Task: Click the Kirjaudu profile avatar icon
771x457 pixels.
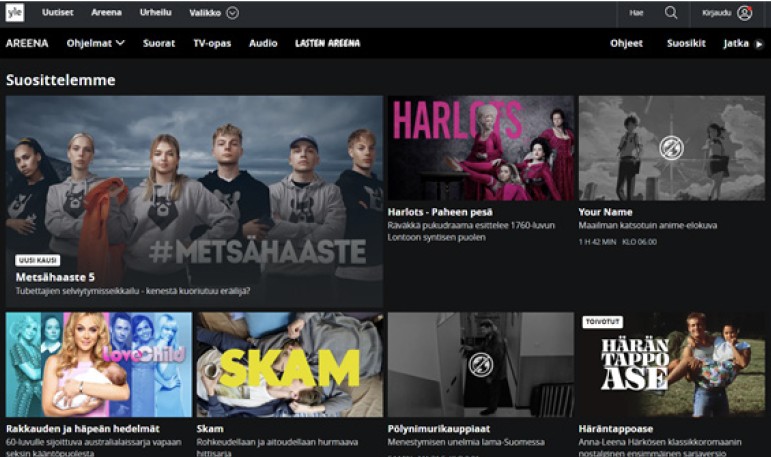Action: point(744,13)
